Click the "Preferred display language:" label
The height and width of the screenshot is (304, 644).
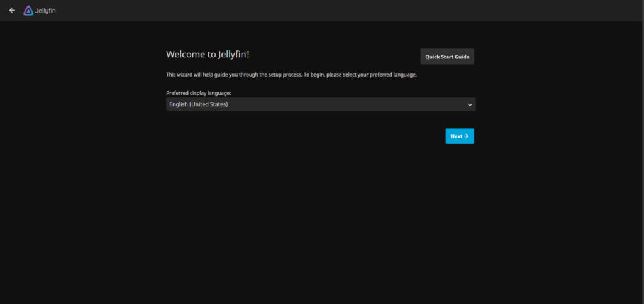pos(198,93)
